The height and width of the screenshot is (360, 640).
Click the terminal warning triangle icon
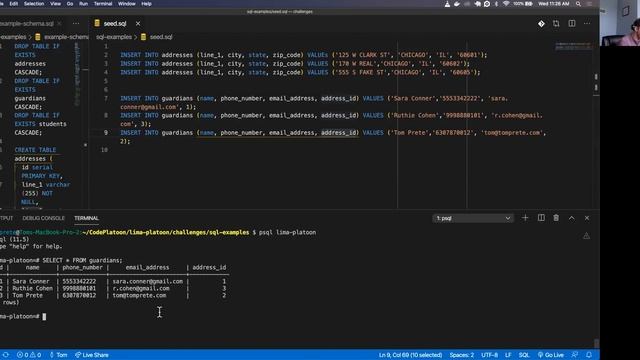pos(586,236)
